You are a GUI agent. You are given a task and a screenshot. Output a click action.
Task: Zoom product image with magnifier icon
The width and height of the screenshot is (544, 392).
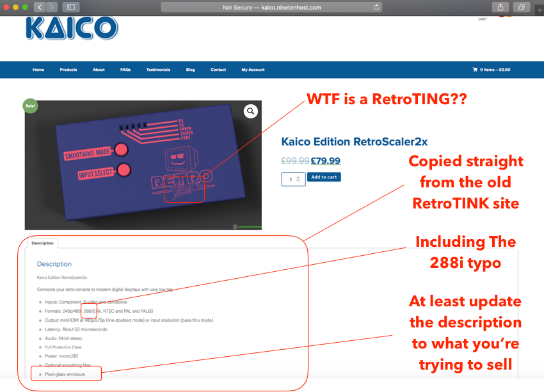point(250,111)
